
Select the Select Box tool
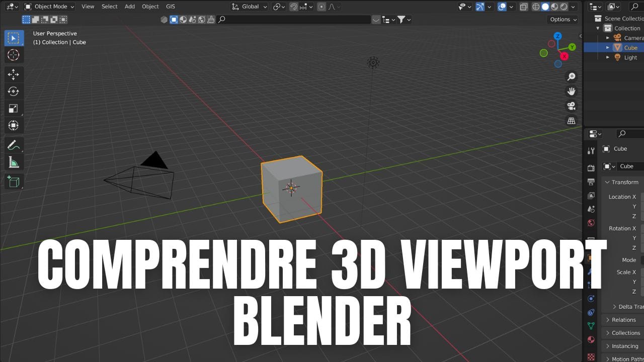(13, 38)
